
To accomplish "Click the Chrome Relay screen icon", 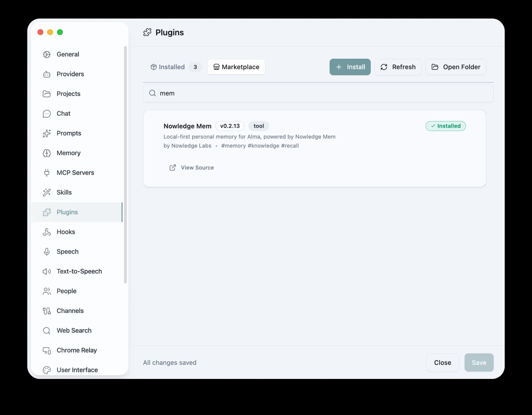I will 47,350.
